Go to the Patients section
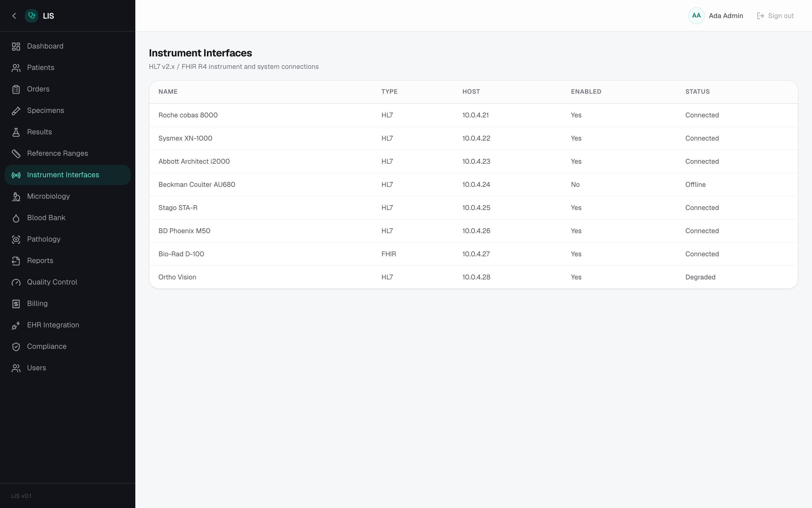 point(67,68)
